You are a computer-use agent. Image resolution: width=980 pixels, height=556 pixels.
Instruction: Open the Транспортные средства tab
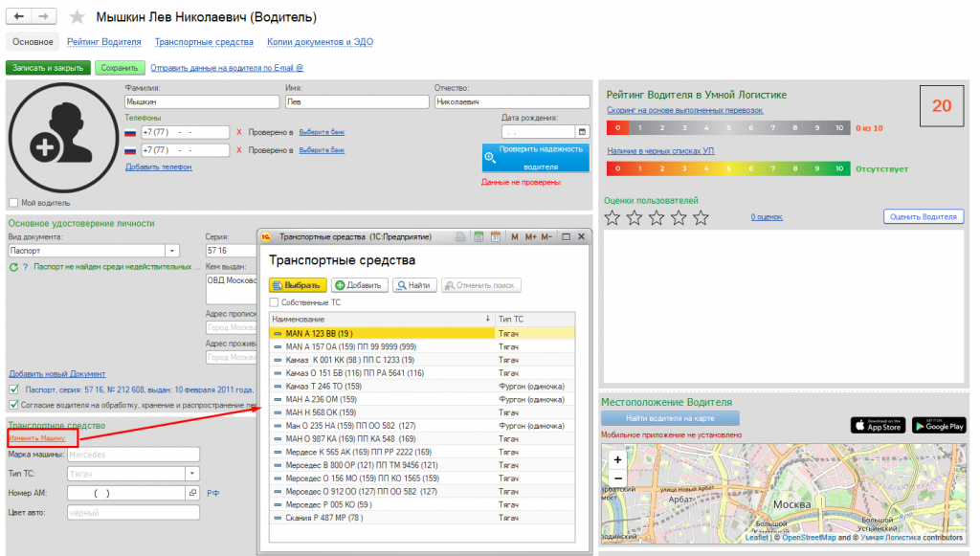[205, 42]
